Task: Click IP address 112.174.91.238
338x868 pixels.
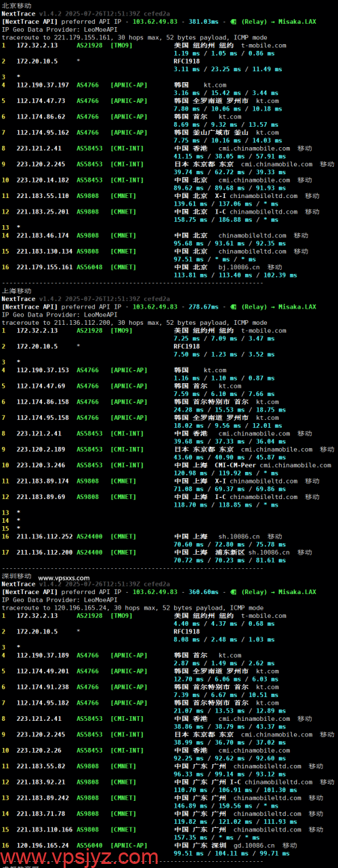Action: click(x=43, y=686)
